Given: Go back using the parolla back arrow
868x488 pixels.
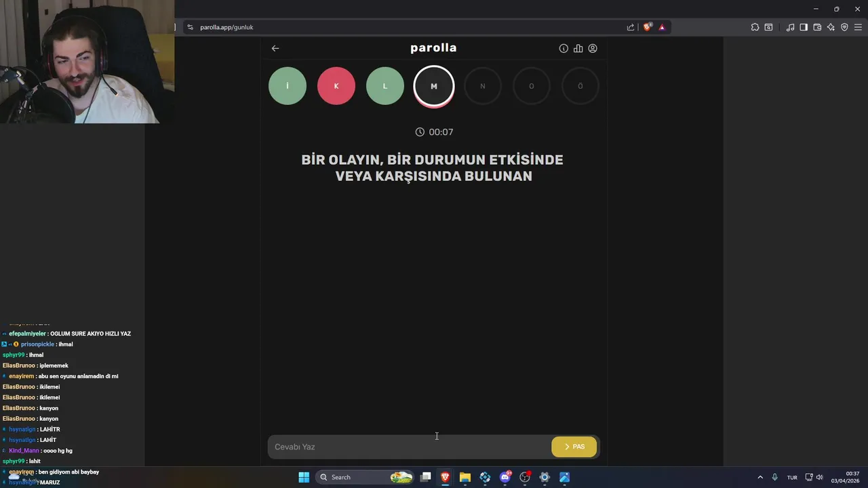Looking at the screenshot, I should (275, 48).
